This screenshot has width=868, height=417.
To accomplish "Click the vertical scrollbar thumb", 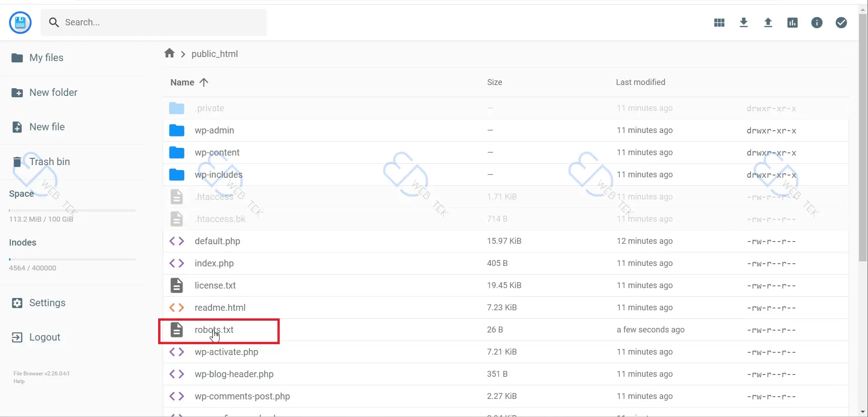I will coord(863,136).
